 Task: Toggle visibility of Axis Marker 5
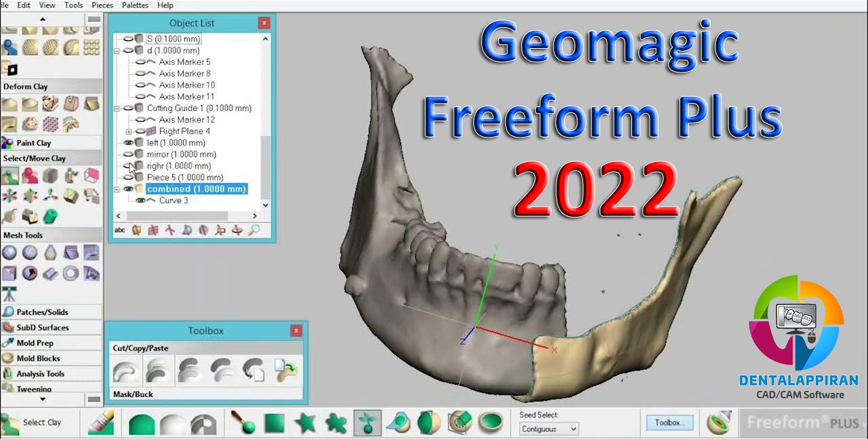141,62
